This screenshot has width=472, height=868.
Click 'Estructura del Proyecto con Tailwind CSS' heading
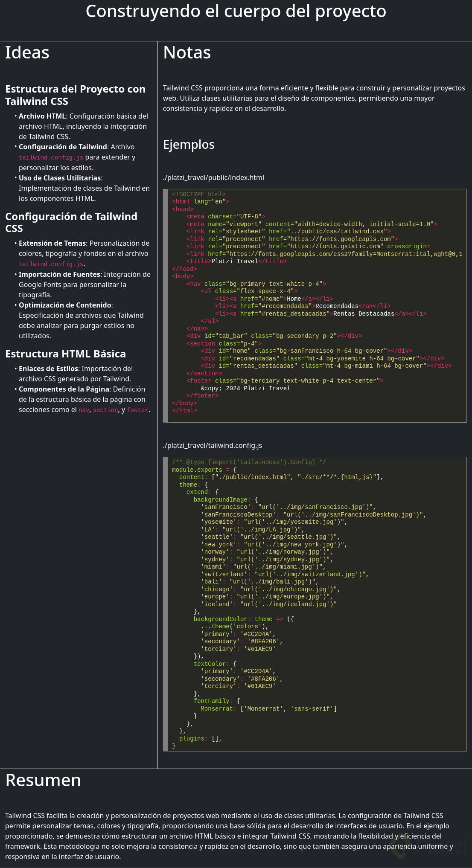pyautogui.click(x=75, y=95)
